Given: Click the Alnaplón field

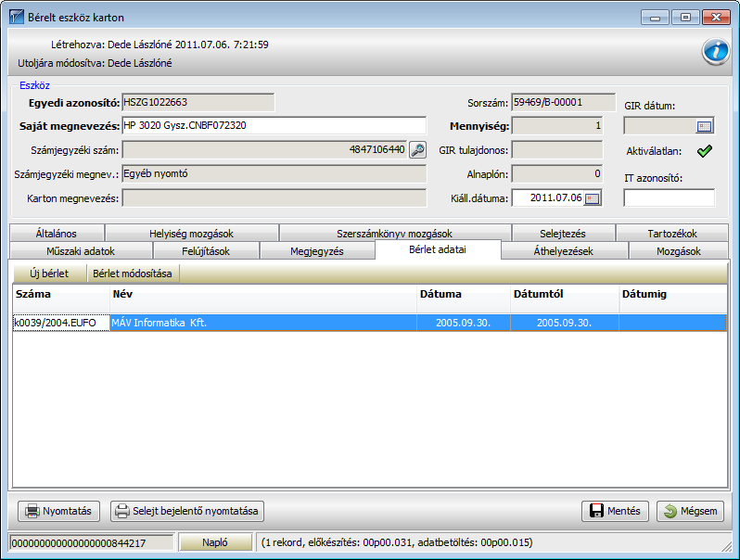Looking at the screenshot, I should (557, 174).
